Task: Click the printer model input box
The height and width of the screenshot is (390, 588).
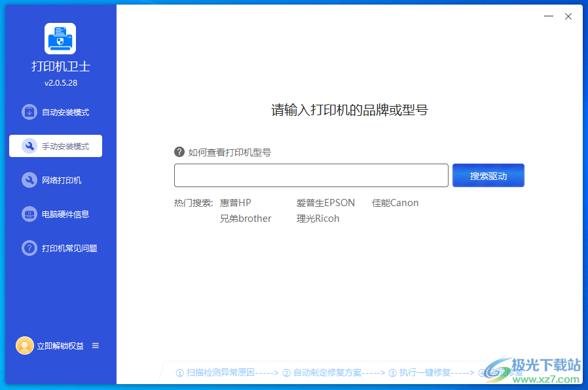Action: pos(311,175)
